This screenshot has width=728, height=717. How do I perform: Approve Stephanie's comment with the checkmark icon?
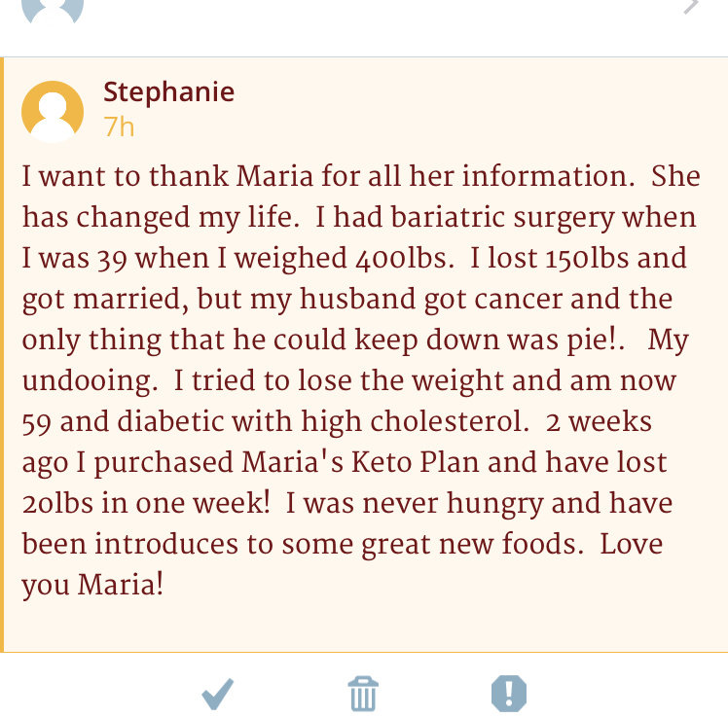[x=218, y=695]
